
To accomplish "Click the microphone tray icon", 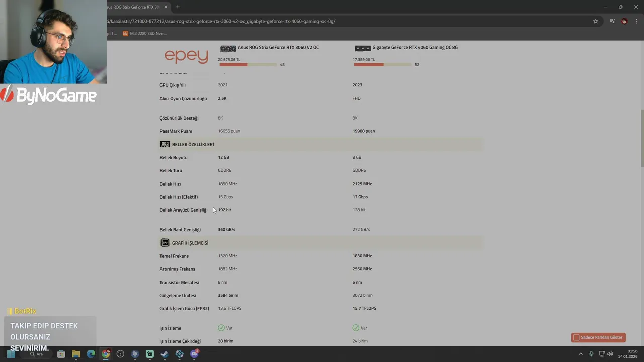I will click(591, 354).
